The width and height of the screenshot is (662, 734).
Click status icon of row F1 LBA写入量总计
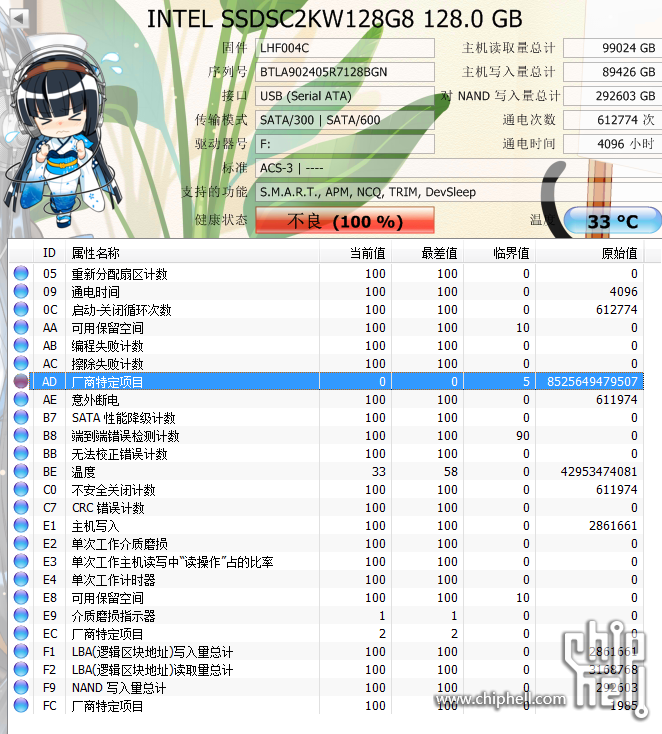click(21, 651)
